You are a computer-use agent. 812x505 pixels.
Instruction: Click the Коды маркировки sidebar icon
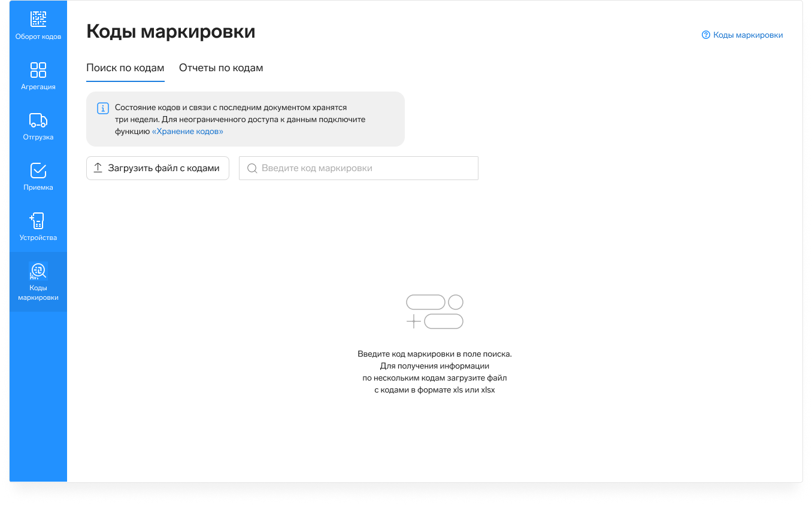coord(38,272)
